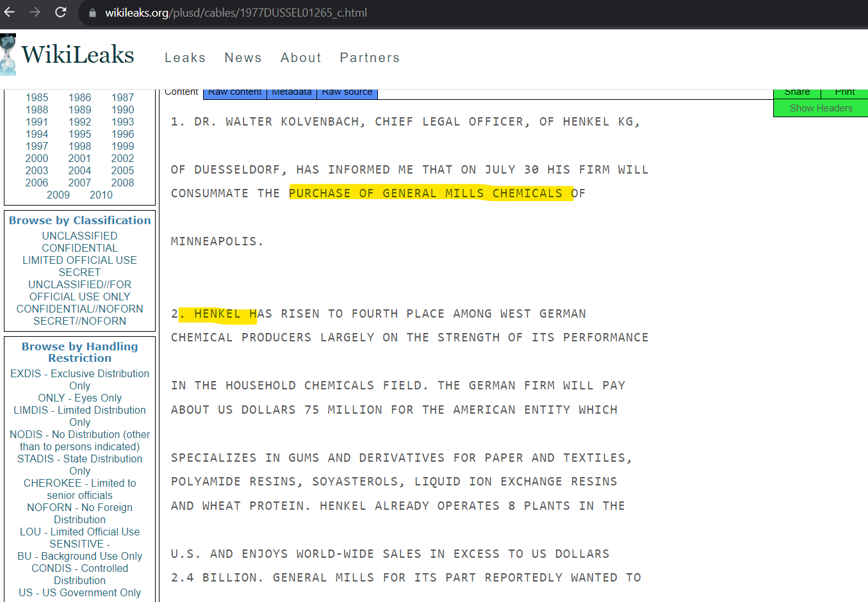868x602 pixels.
Task: Switch to the Content tab
Action: (181, 93)
